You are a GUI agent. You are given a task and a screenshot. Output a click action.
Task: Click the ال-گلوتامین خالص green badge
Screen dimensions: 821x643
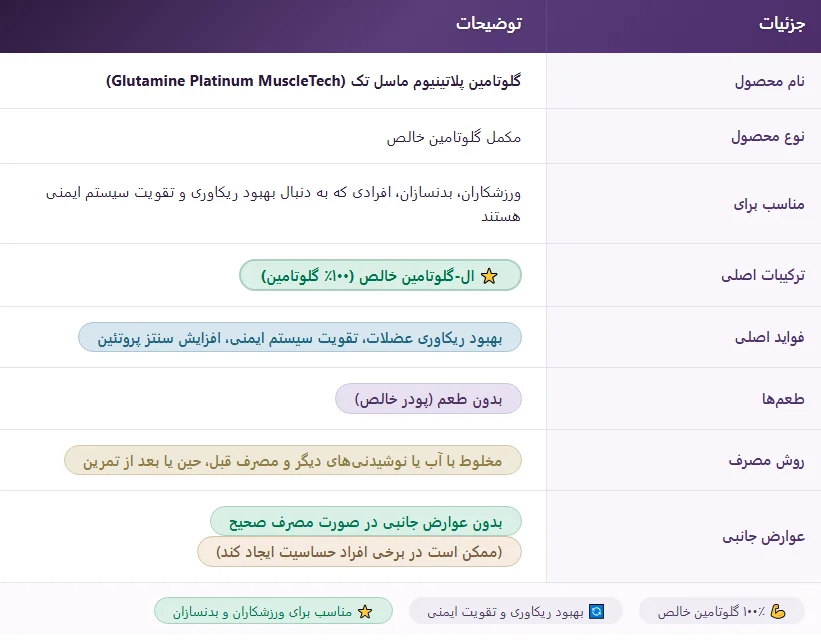click(x=381, y=275)
